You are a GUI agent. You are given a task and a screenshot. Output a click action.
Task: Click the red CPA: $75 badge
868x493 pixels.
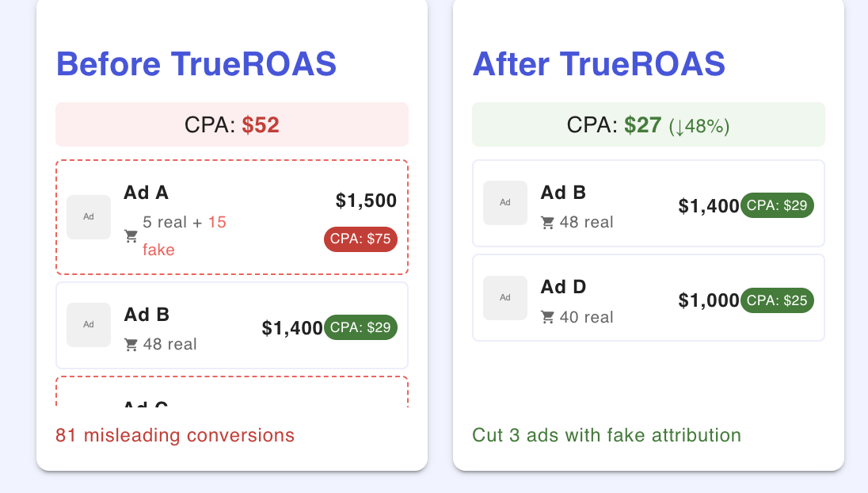coord(360,239)
